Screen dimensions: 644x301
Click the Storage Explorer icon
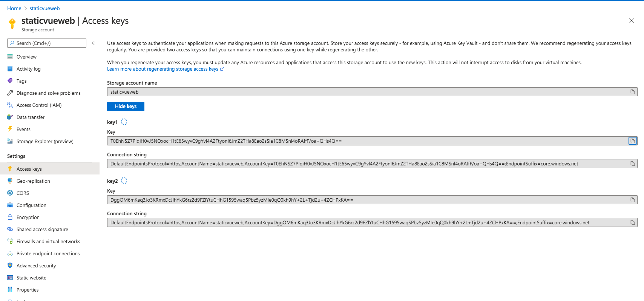coord(10,141)
